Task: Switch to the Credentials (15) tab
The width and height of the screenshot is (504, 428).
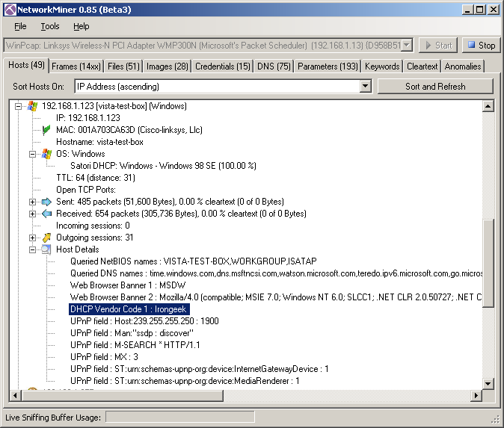Action: (222, 66)
